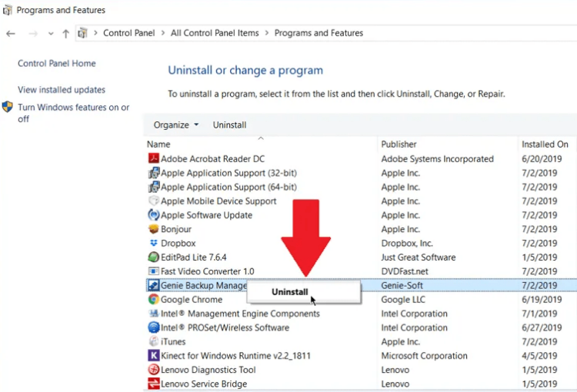Go up one level with up arrow
Viewport: 577px width, 392px height.
click(x=66, y=34)
